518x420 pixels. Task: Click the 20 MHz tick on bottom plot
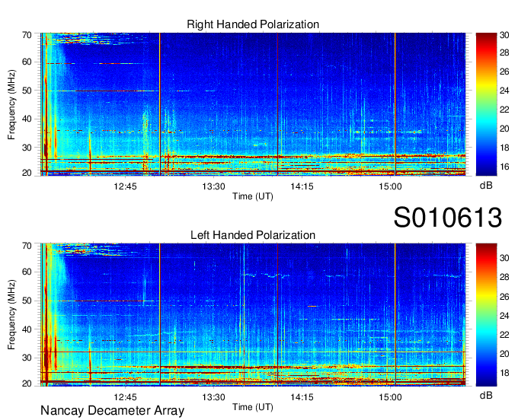coord(27,383)
